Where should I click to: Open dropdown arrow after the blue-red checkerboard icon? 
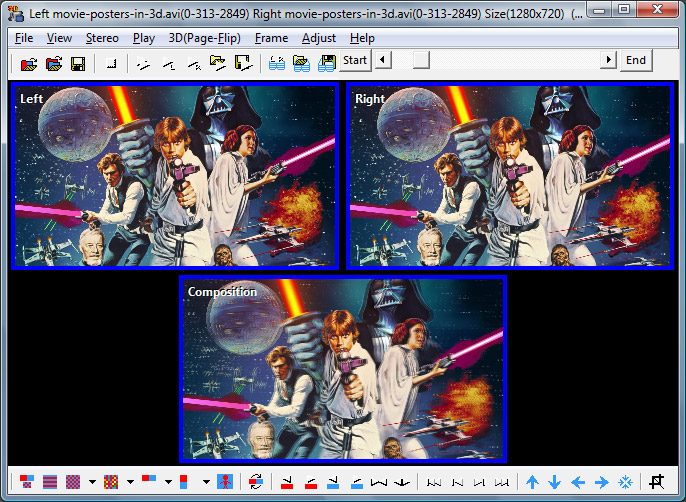(92, 482)
